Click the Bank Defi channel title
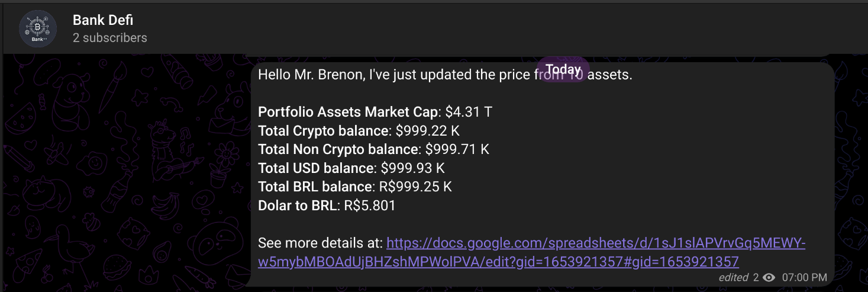 pyautogui.click(x=102, y=20)
